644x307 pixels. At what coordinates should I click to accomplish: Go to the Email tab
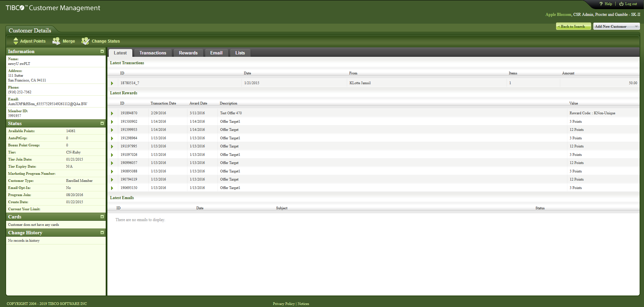click(x=216, y=53)
